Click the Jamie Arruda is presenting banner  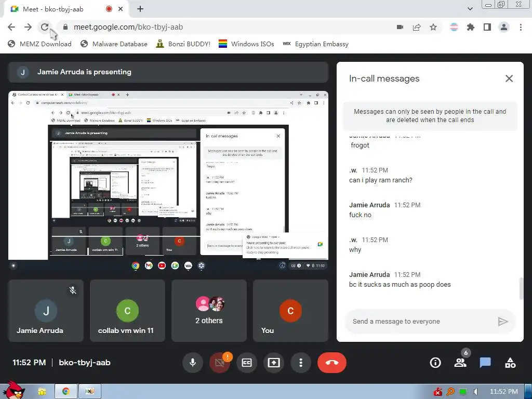coord(168,72)
